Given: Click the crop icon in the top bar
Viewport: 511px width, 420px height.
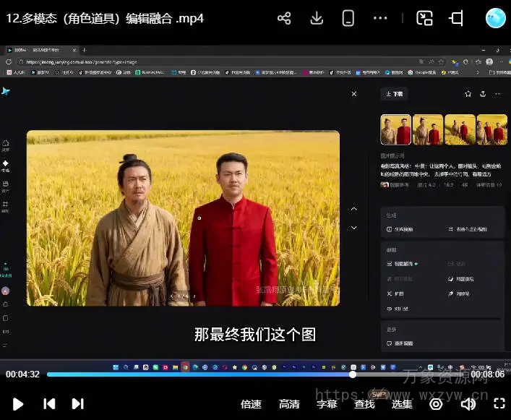Looking at the screenshot, I should click(x=457, y=19).
